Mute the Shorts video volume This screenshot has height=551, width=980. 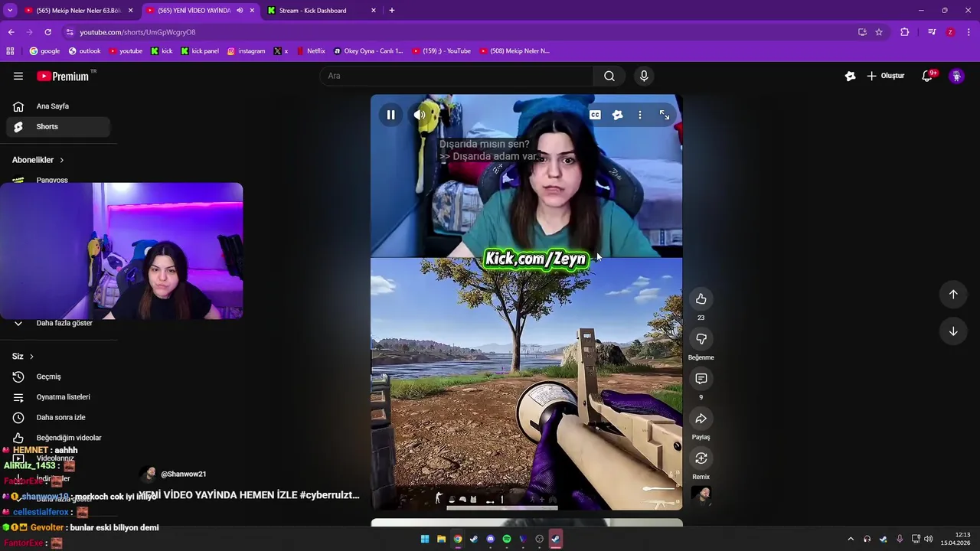[x=420, y=115]
